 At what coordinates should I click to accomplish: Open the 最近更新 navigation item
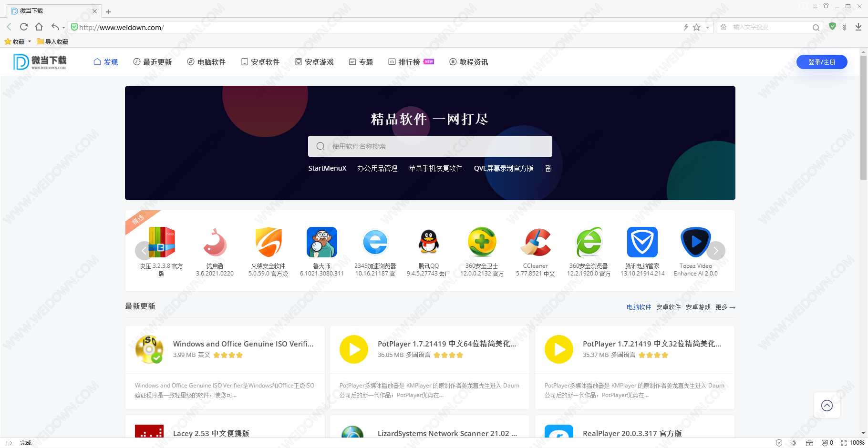153,62
